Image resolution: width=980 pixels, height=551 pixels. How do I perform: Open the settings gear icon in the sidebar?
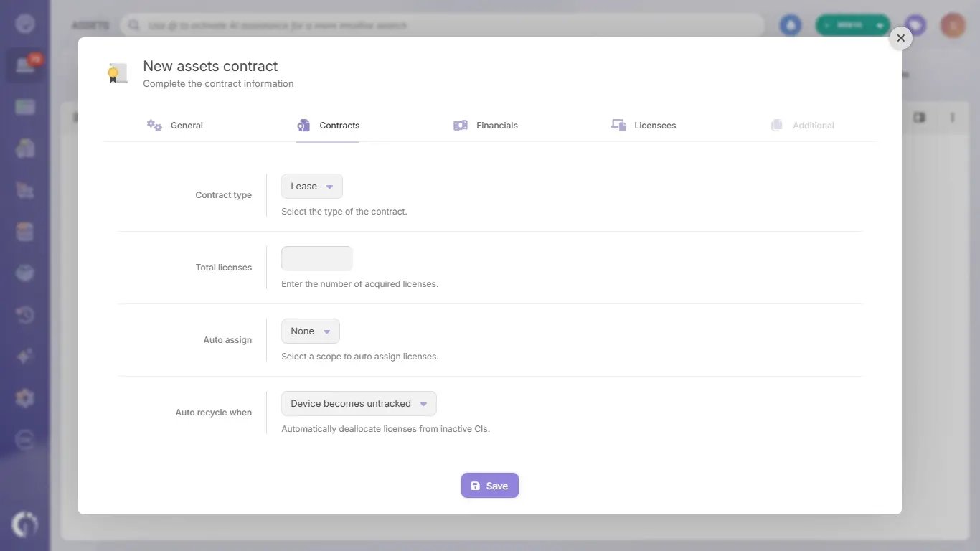click(25, 398)
